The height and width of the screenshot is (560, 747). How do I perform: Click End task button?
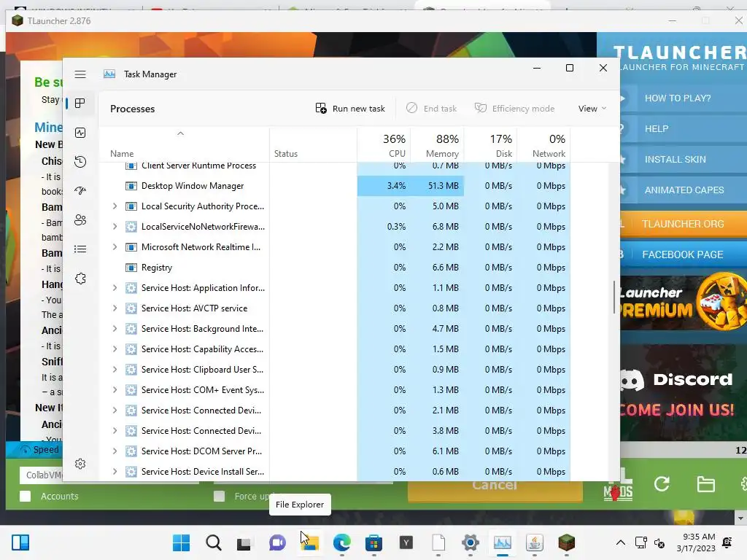coord(431,109)
